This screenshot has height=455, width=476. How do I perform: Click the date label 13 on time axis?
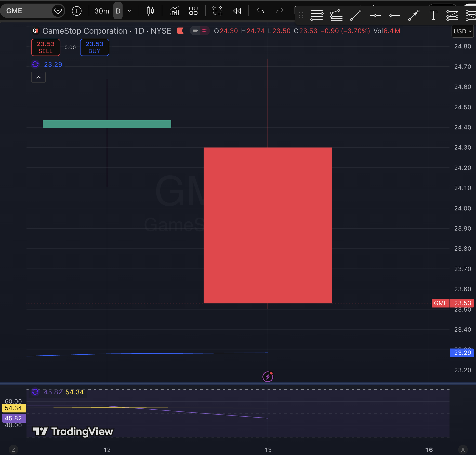click(268, 450)
